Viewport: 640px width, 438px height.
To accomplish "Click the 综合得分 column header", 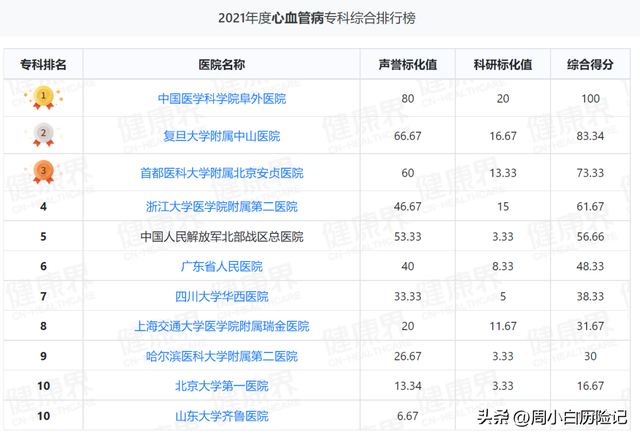I will point(590,64).
